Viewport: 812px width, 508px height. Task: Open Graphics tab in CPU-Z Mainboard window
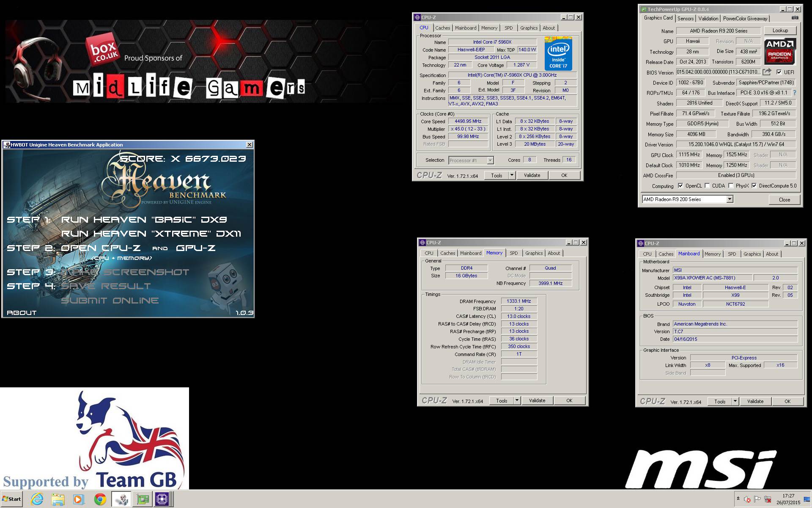[752, 254]
